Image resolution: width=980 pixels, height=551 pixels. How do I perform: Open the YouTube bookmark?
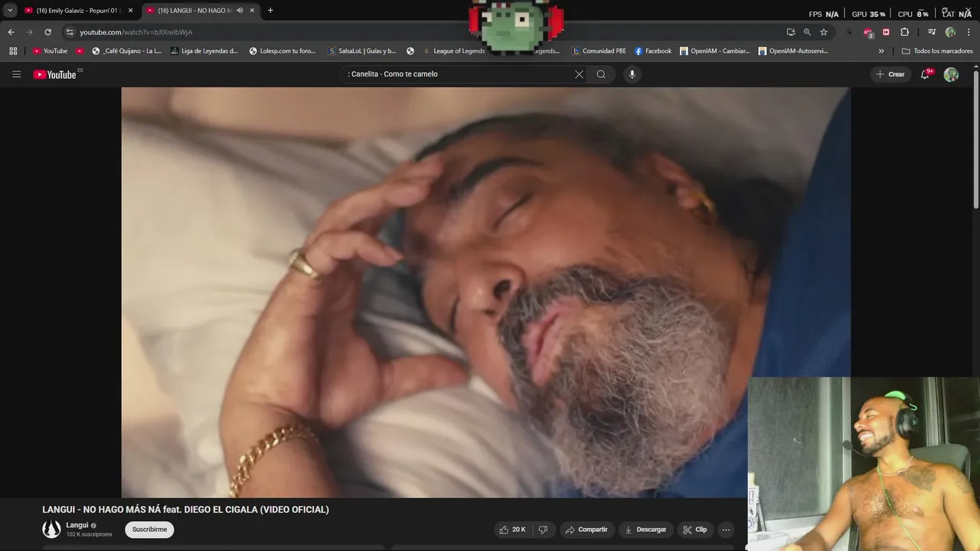click(51, 51)
